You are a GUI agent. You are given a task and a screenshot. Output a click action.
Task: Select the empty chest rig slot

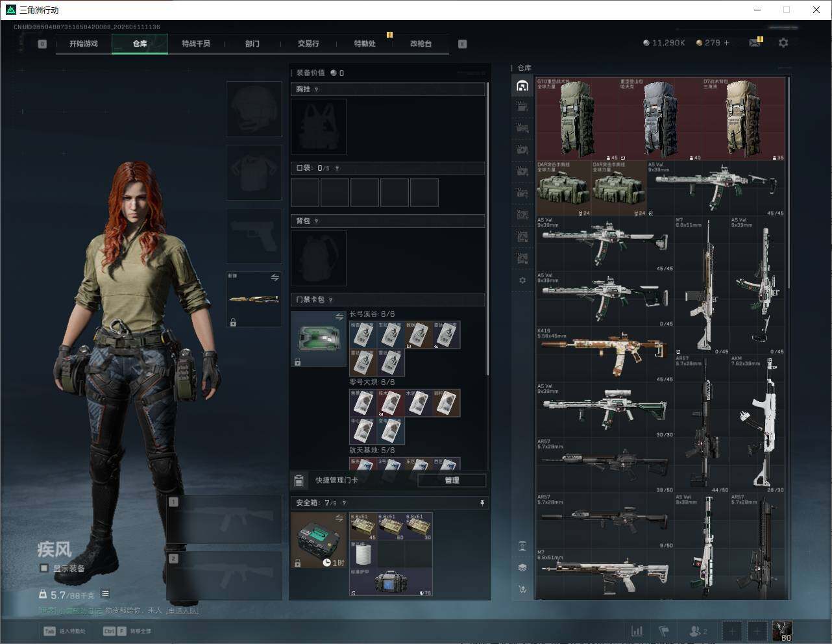[x=319, y=127]
